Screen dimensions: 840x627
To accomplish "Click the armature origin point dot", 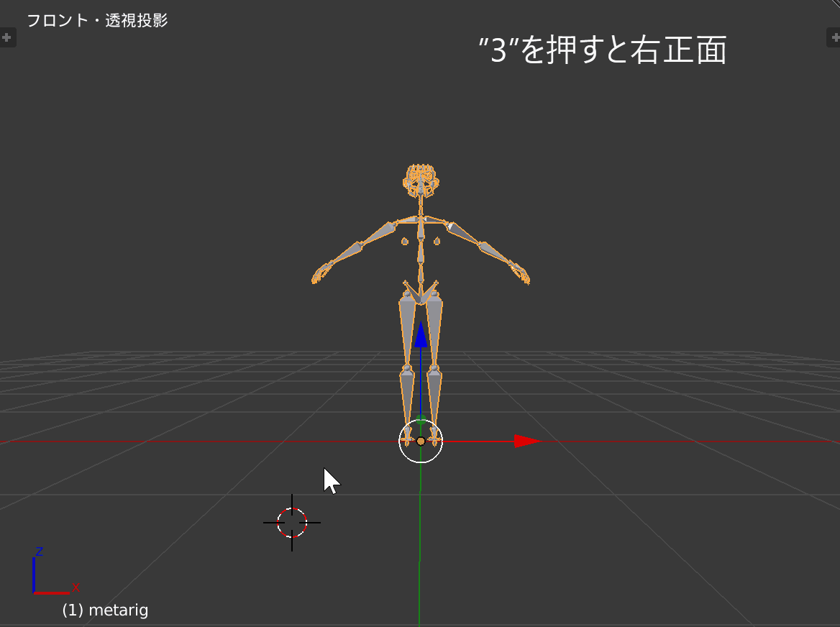I will (x=421, y=441).
